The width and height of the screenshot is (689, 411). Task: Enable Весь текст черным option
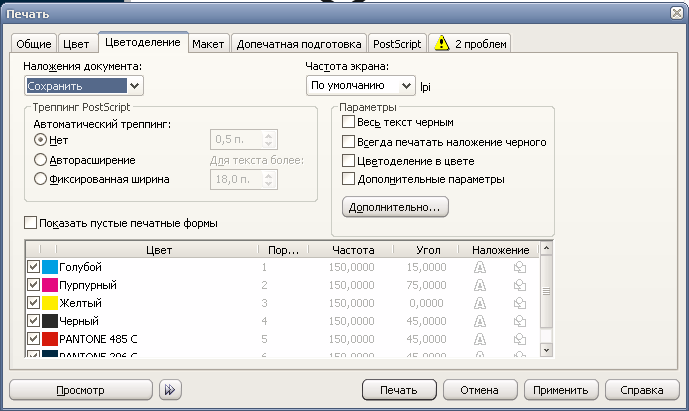[x=348, y=122]
